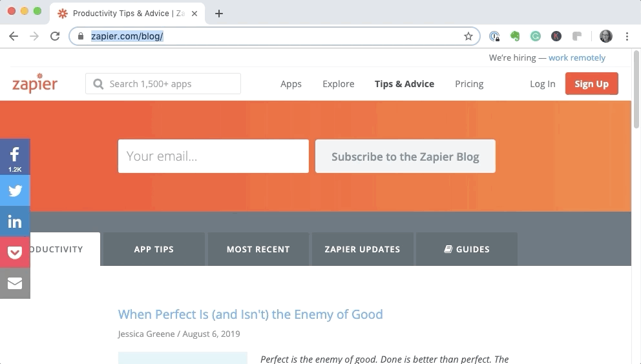This screenshot has height=364, width=641.
Task: Click the search magnifier icon
Action: (x=98, y=84)
